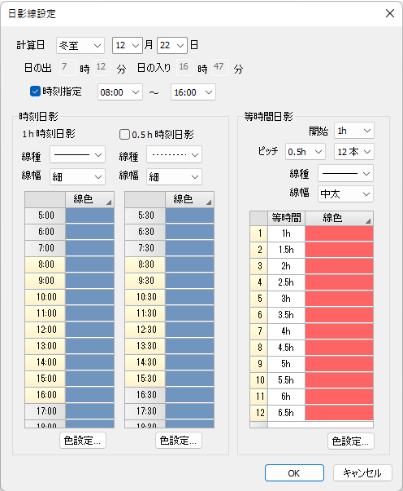Uncheck the 時刻指定 checkbox
The image size is (403, 491).
coord(35,91)
